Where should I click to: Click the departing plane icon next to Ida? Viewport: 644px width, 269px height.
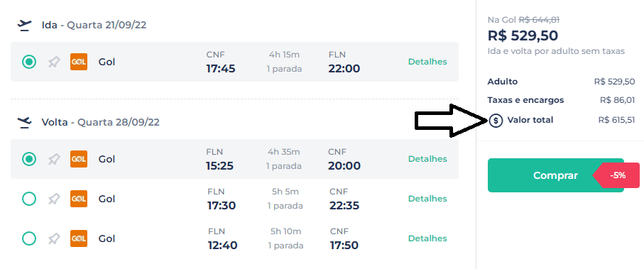[x=25, y=26]
